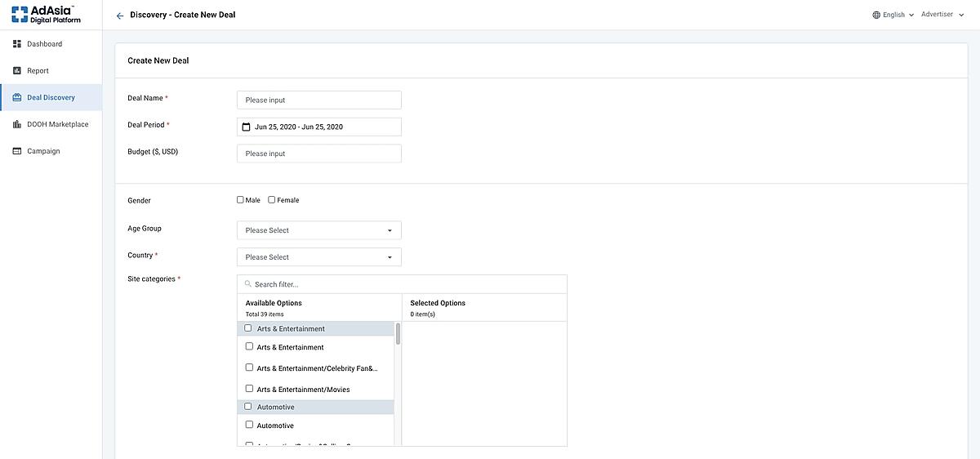Screen dimensions: 980x459
Task: Open the English language selector
Action: tap(893, 15)
